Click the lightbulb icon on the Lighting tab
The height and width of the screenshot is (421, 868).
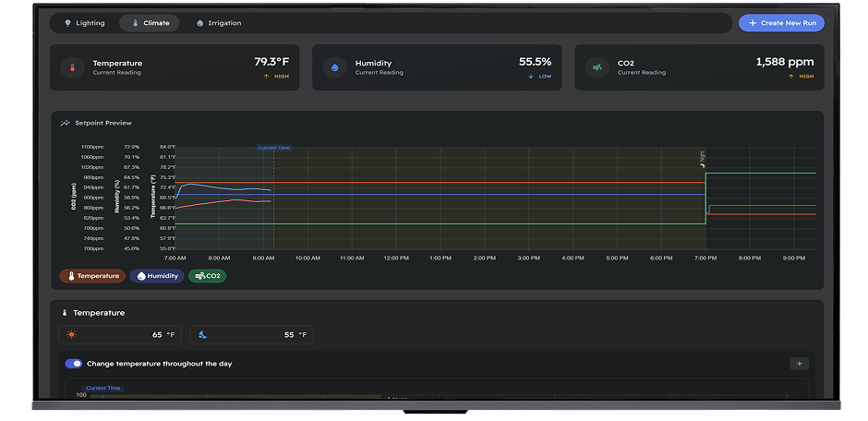coord(67,23)
